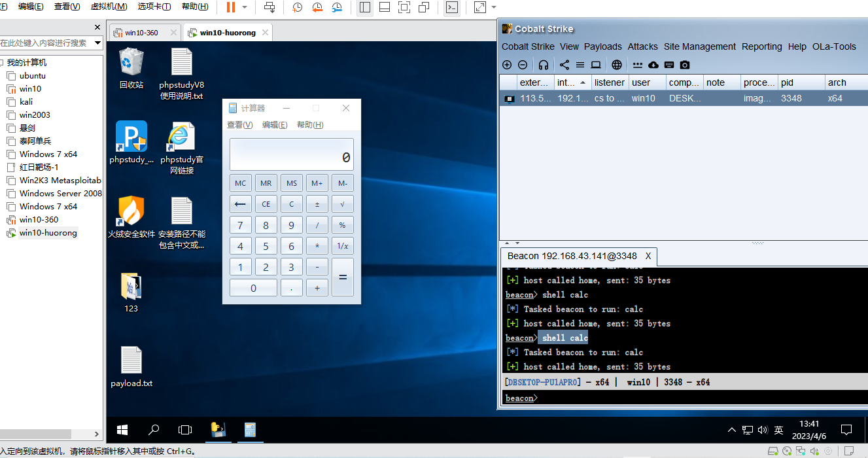Open the Site Management menu
The height and width of the screenshot is (458, 868).
coord(700,46)
